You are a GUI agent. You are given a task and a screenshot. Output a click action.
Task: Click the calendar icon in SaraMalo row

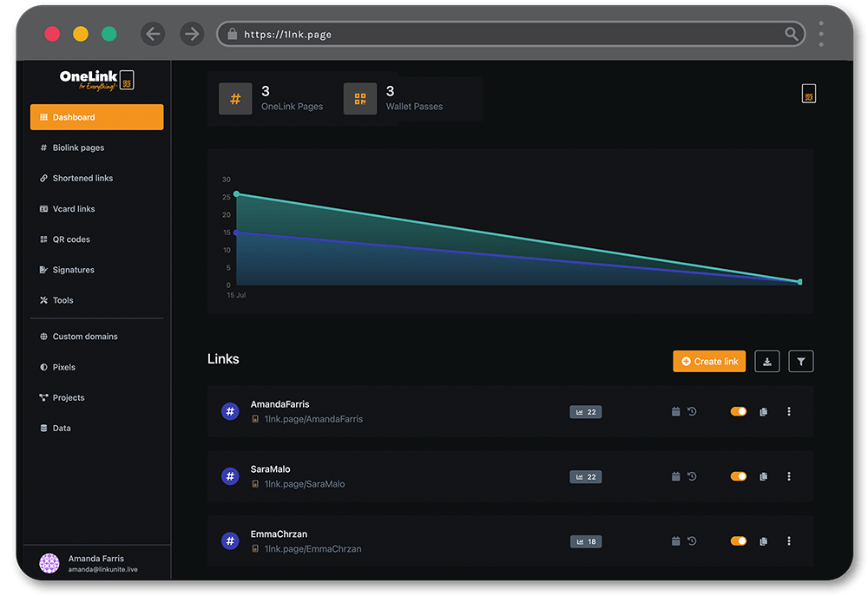pyautogui.click(x=675, y=476)
